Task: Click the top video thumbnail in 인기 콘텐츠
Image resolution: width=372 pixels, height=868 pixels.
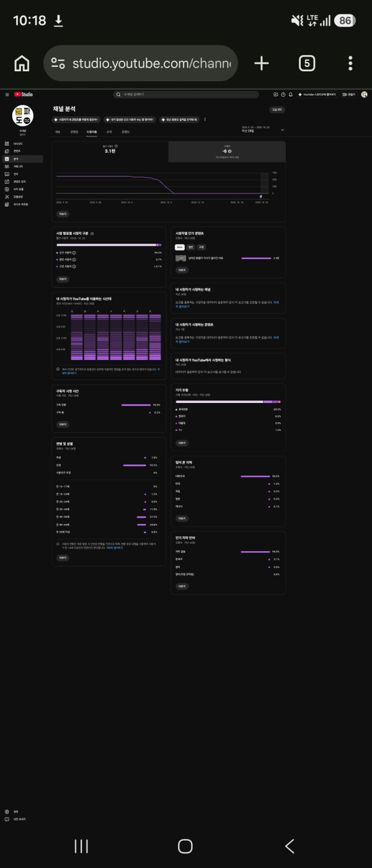Action: [x=182, y=258]
